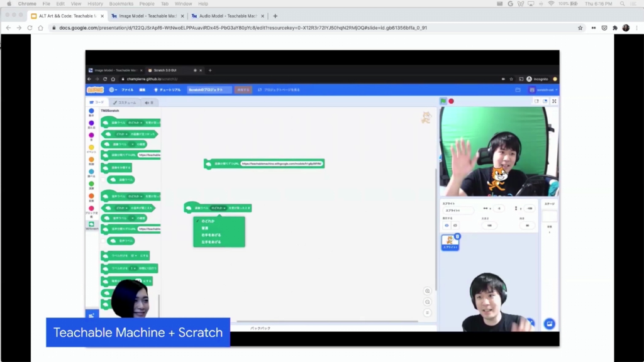Click the Scratch project title field
The height and width of the screenshot is (362, 644).
(x=209, y=90)
